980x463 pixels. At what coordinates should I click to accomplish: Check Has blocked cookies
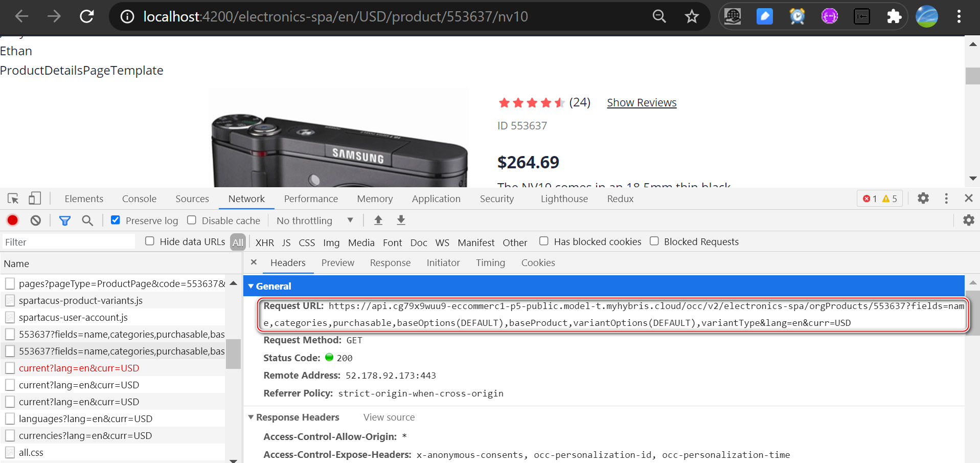(544, 241)
